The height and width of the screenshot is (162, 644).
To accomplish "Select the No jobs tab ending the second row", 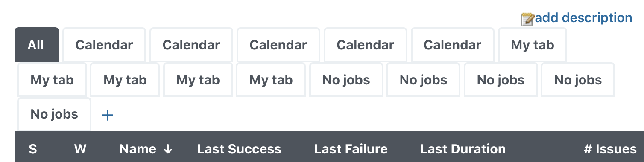I will coord(578,80).
